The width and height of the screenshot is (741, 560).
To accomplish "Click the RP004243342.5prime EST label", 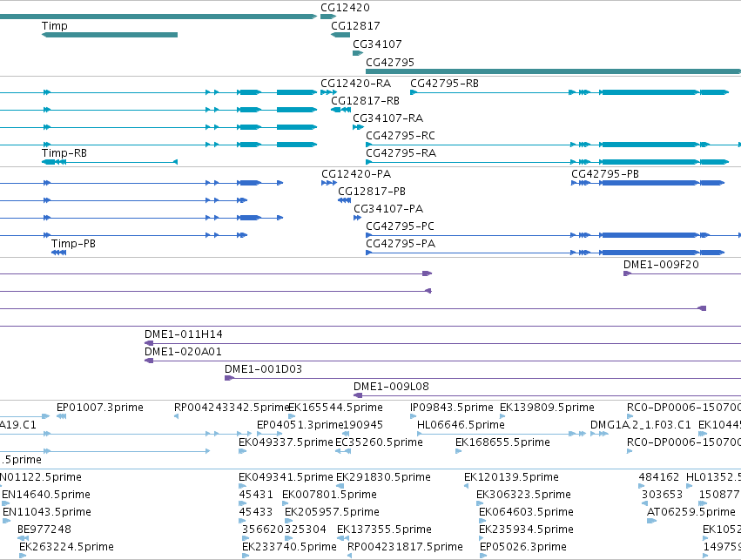I will click(x=232, y=408).
